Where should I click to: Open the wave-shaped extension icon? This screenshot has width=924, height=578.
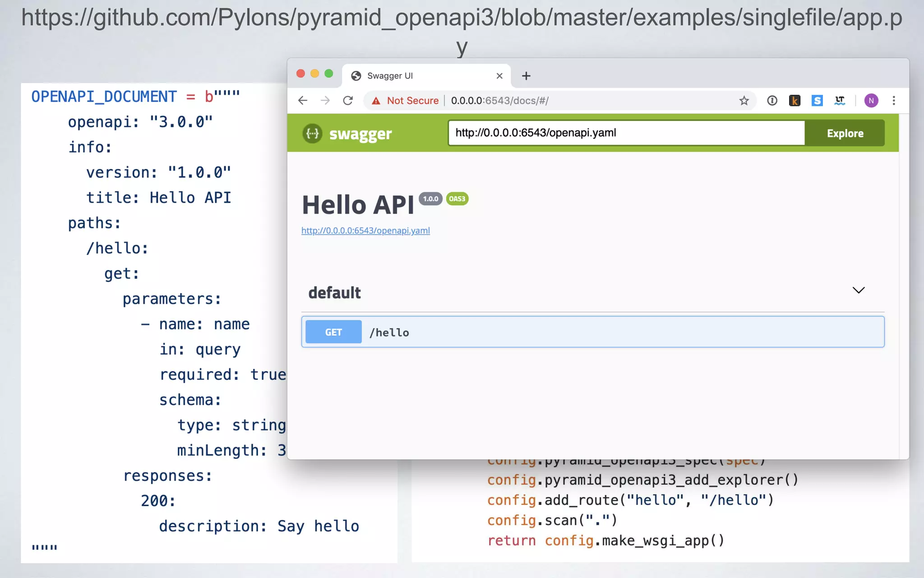click(x=840, y=100)
